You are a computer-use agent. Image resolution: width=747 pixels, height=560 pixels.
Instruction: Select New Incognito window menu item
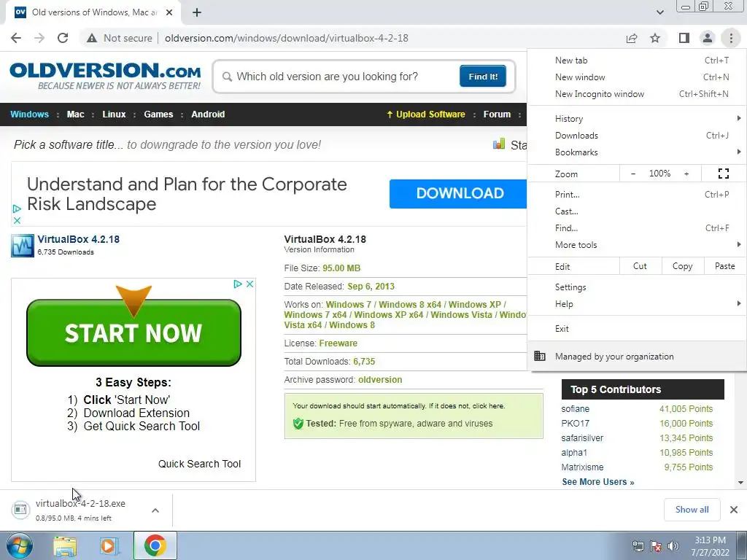coord(637,94)
